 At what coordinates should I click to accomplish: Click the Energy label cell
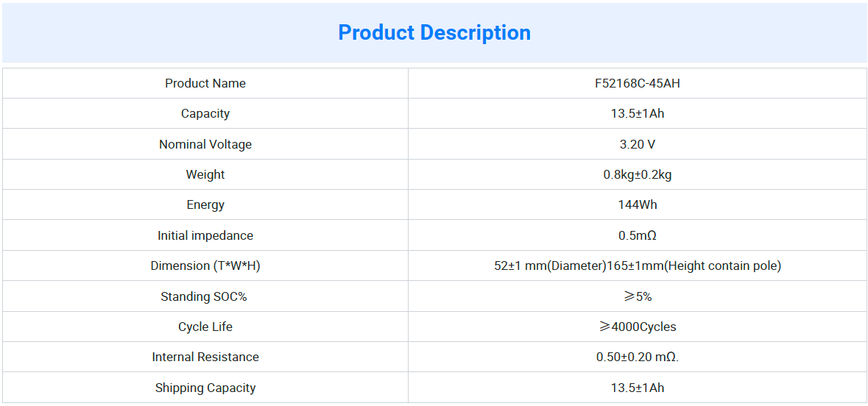pos(205,205)
